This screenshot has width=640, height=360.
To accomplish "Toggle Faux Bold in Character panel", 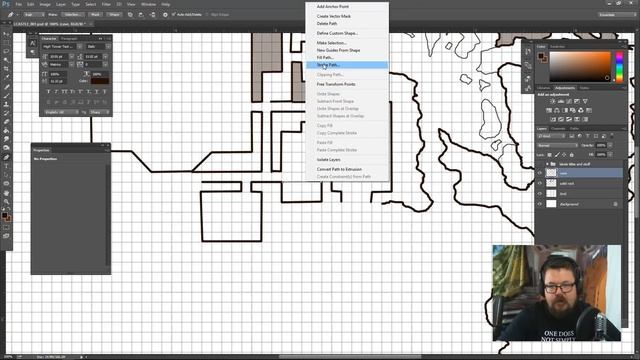I will tap(48, 92).
